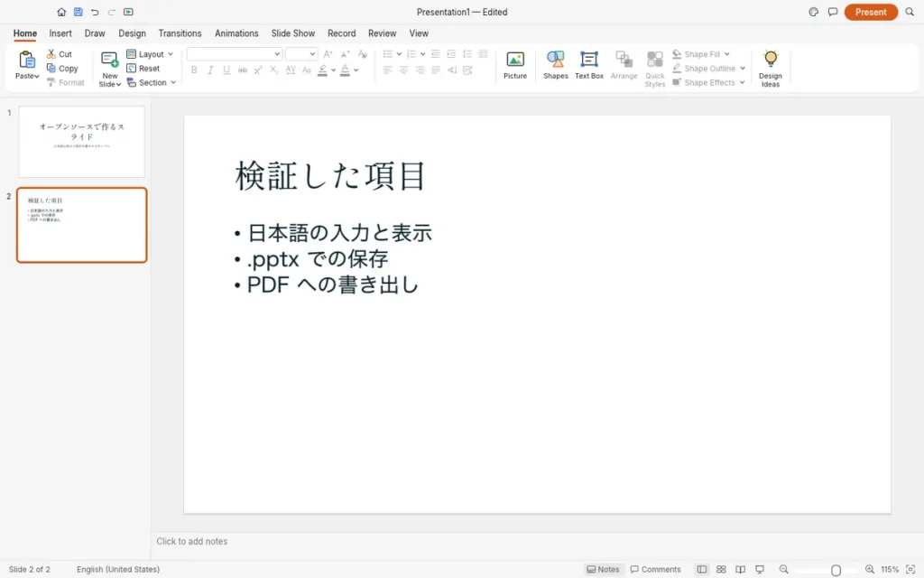Open the Insert tab
The width and height of the screenshot is (924, 578).
[x=60, y=33]
